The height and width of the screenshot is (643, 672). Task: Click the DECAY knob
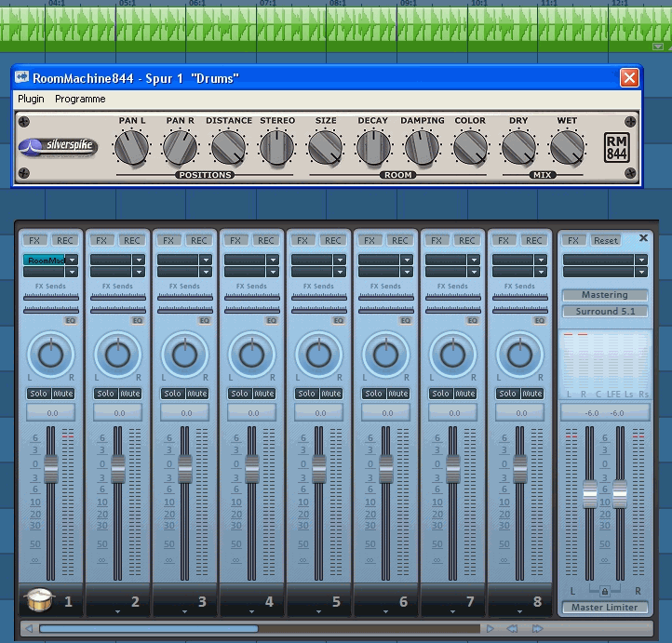(373, 148)
